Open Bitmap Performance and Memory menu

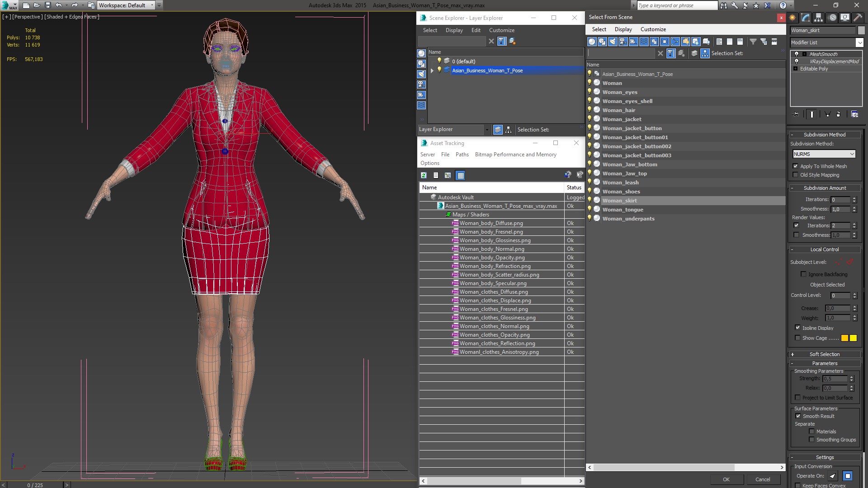point(515,155)
